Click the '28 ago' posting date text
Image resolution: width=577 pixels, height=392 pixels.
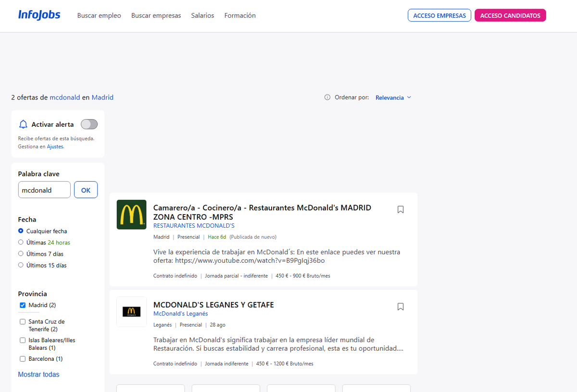(218, 325)
